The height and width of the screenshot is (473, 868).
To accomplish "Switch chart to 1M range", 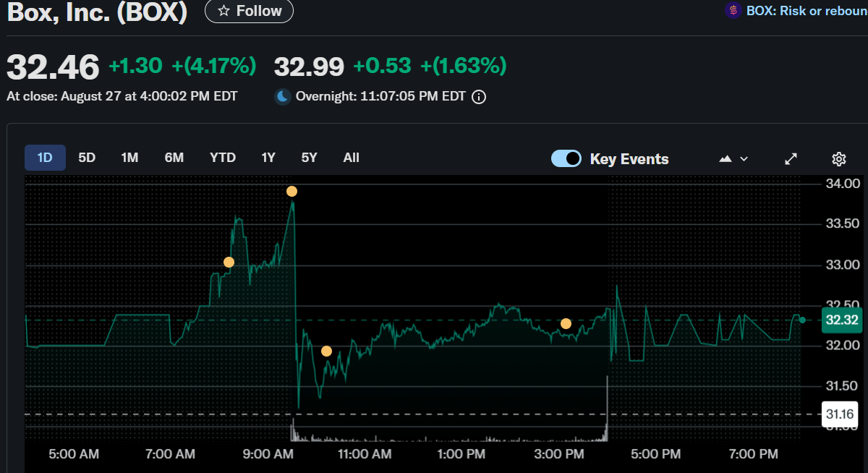I will [x=129, y=158].
